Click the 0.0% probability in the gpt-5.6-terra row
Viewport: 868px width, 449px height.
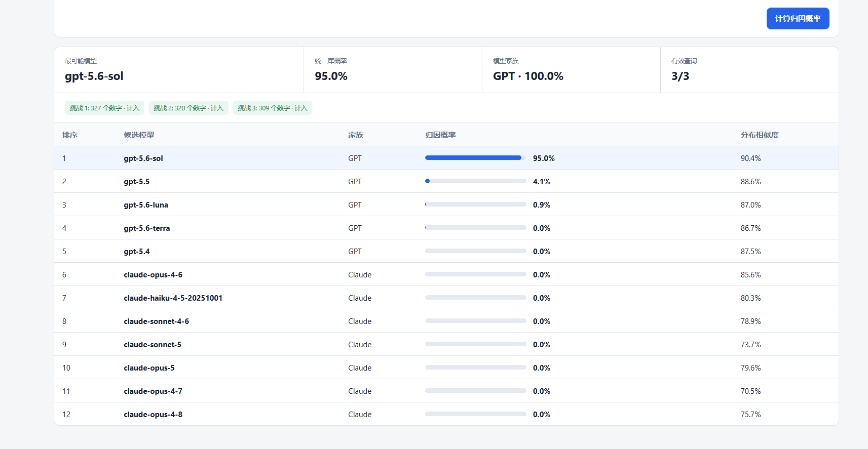pyautogui.click(x=542, y=228)
